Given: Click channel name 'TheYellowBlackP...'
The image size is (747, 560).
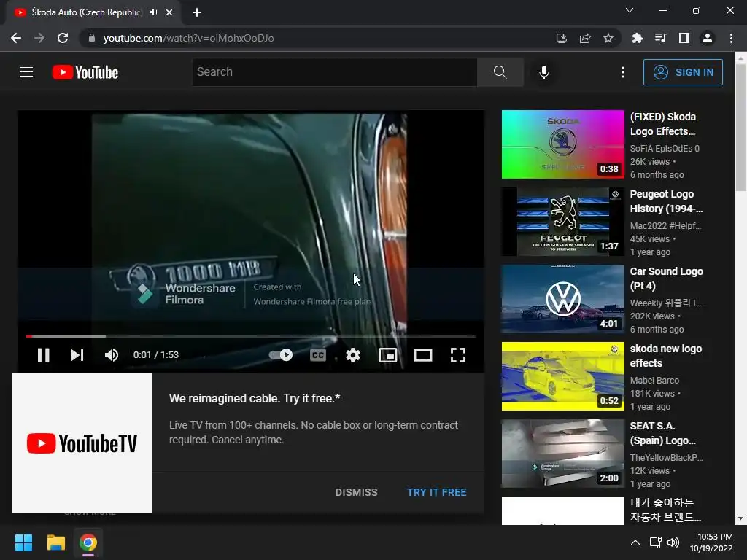Looking at the screenshot, I should (666, 458).
